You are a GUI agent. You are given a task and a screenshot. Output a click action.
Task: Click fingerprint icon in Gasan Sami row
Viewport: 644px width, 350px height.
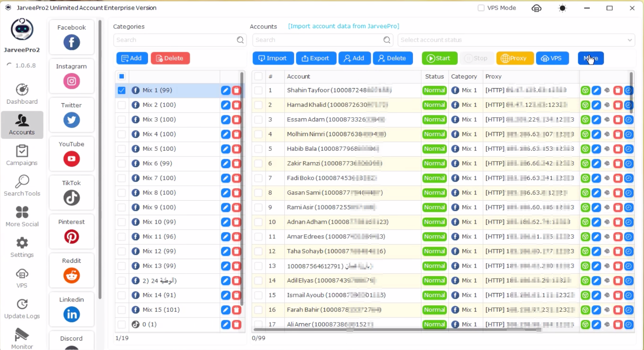pos(607,193)
